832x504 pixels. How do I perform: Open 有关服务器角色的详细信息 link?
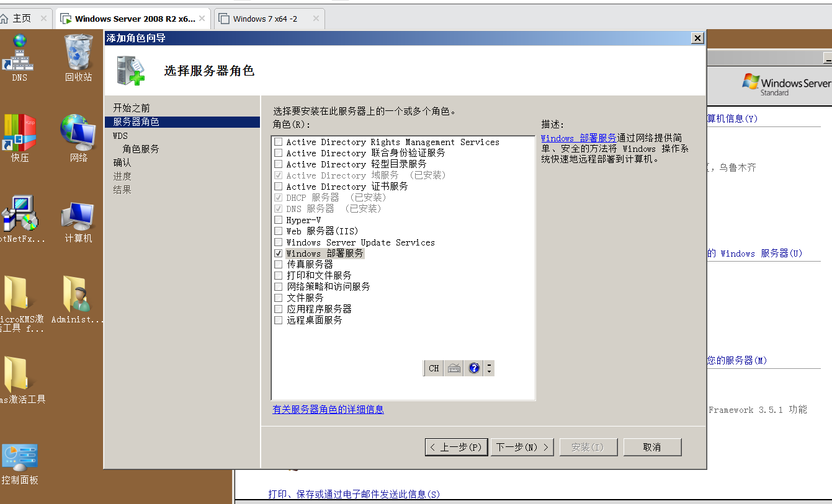pos(328,410)
